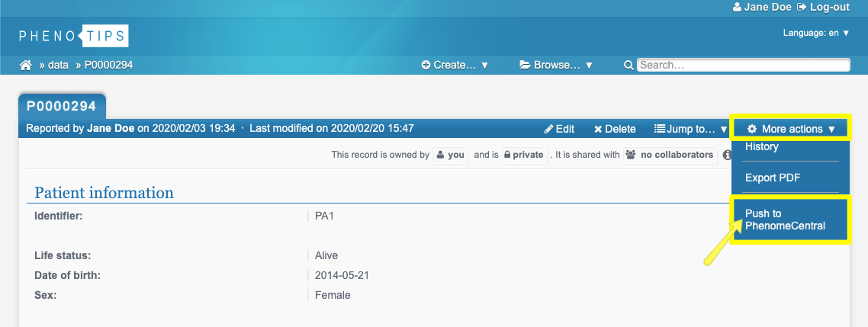Open the Language: en dropdown
The width and height of the screenshot is (868, 327).
pos(816,34)
